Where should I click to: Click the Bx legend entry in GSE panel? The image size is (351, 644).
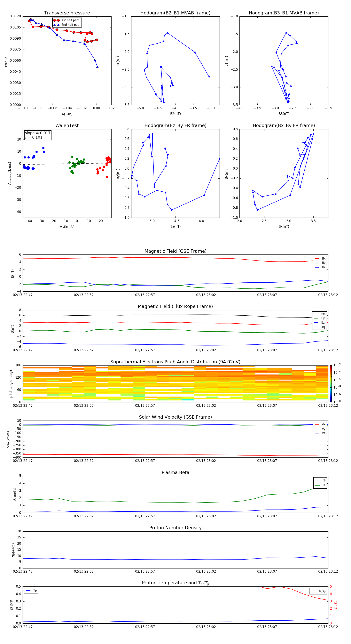click(320, 259)
